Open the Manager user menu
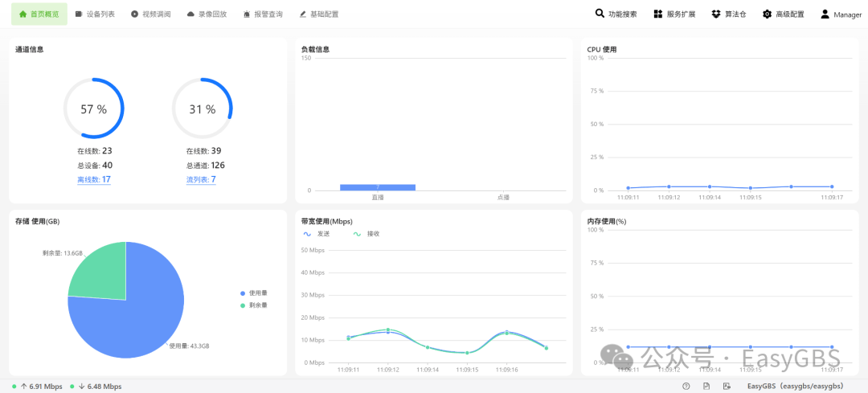 click(841, 14)
